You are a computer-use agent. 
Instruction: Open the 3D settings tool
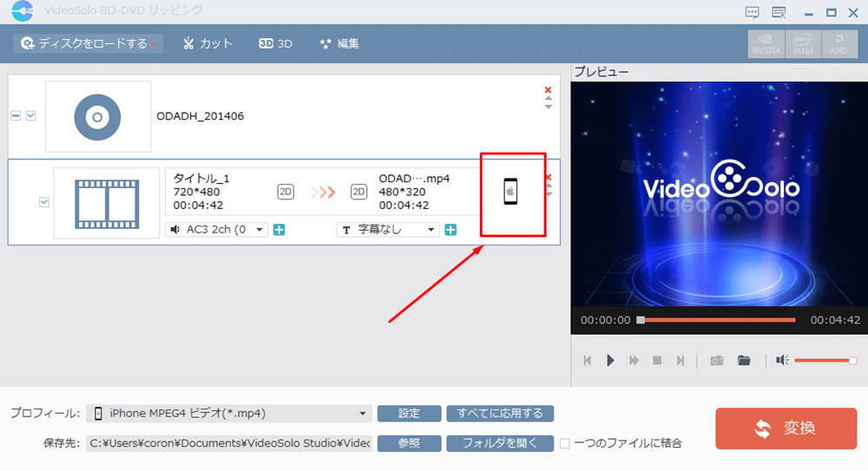pos(276,43)
